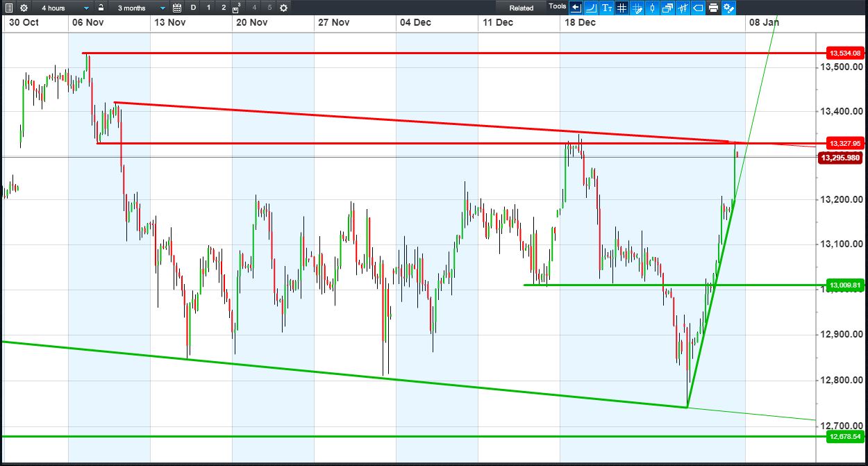The image size is (868, 466).
Task: Click the 13,500.00 price axis value
Action: tap(842, 67)
